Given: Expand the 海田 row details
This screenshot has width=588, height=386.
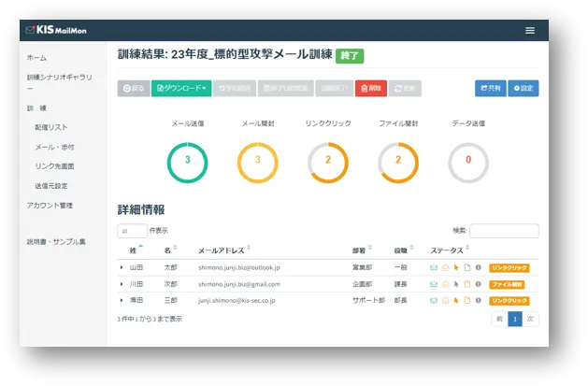Looking at the screenshot, I should point(122,301).
